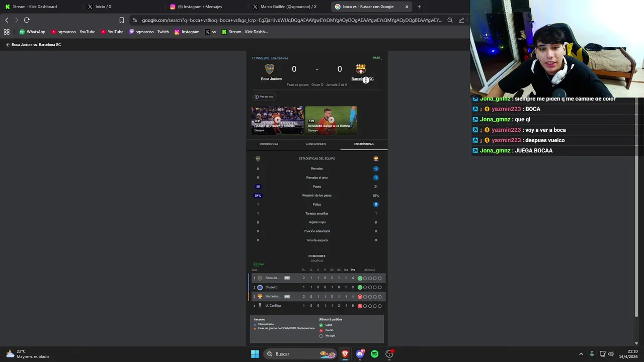
Task: Click the zoom magnifier icon in the address bar
Action: (x=451, y=20)
